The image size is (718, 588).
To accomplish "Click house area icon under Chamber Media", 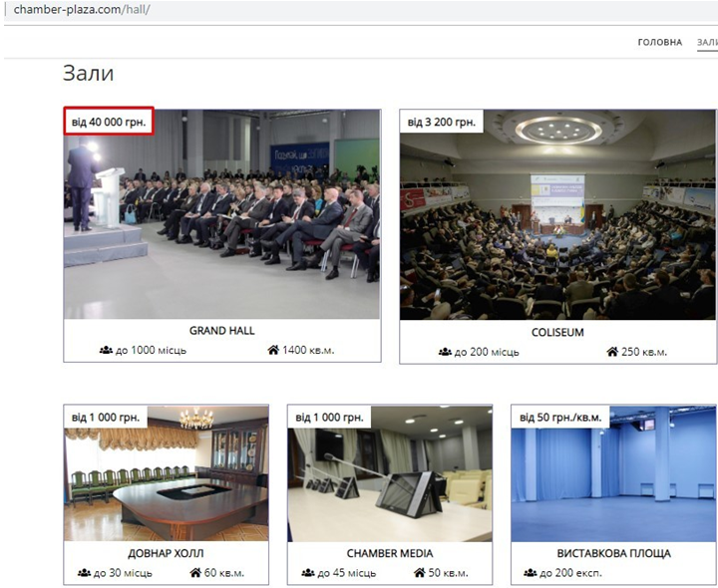I will click(x=419, y=573).
